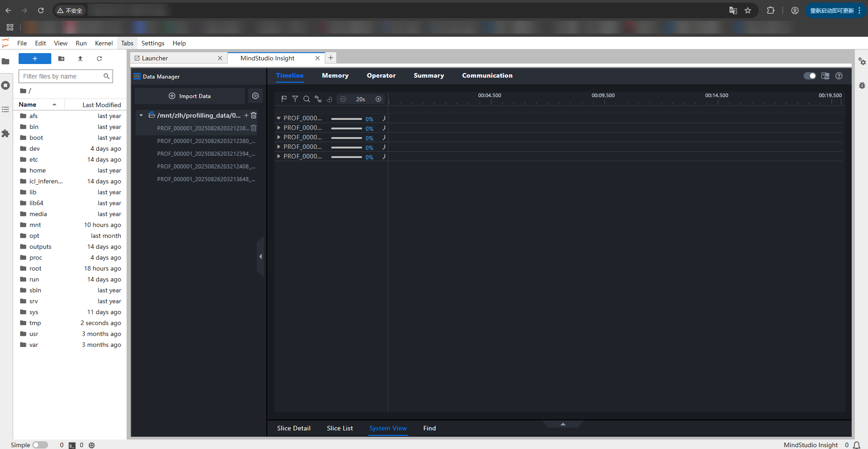868x449 pixels.
Task: Click the window layout icon beside help
Action: click(825, 76)
